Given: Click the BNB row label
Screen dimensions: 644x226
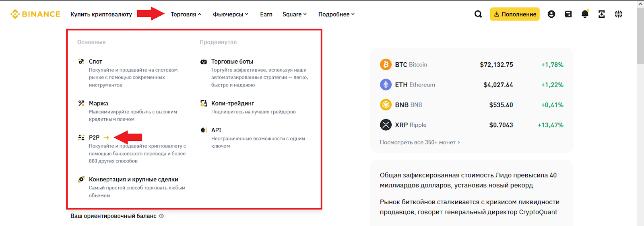Looking at the screenshot, I should [x=409, y=105].
